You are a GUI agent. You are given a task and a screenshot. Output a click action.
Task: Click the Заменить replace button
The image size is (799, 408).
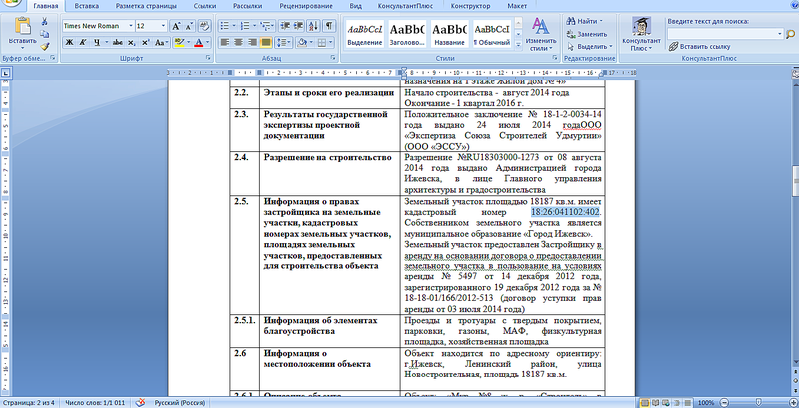tap(588, 34)
